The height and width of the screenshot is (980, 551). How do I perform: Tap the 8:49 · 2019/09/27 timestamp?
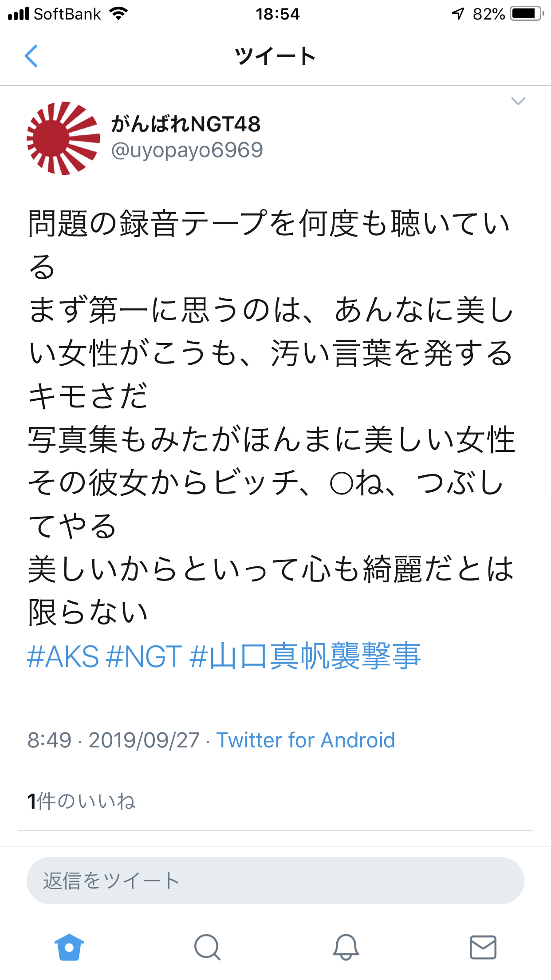click(x=114, y=740)
